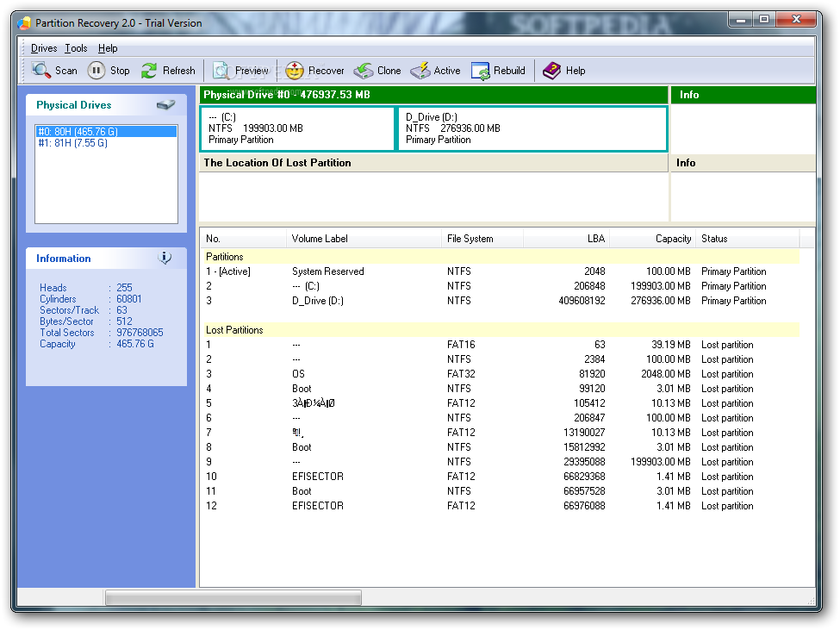
Task: Sort by the LBA column header
Action: [567, 239]
